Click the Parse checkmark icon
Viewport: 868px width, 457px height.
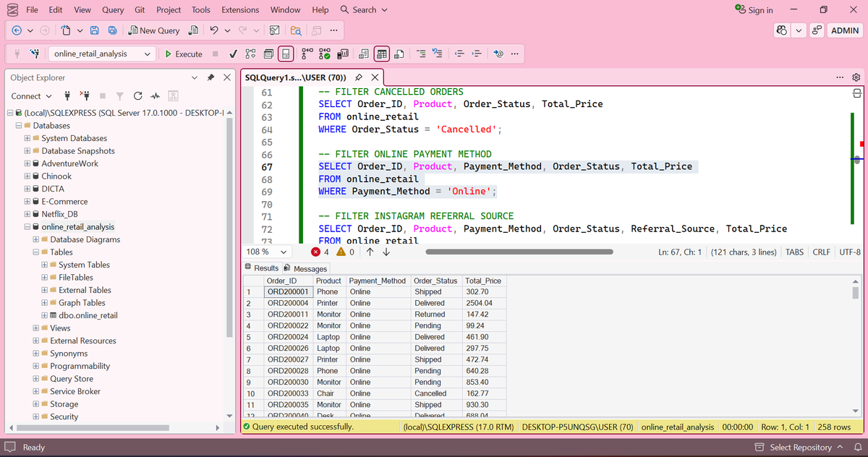[x=233, y=54]
